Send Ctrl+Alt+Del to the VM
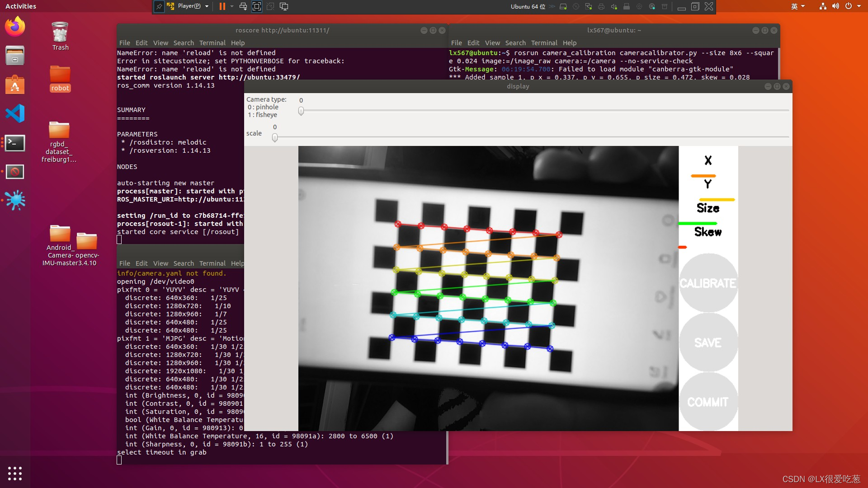The width and height of the screenshot is (868, 488). pos(243,6)
